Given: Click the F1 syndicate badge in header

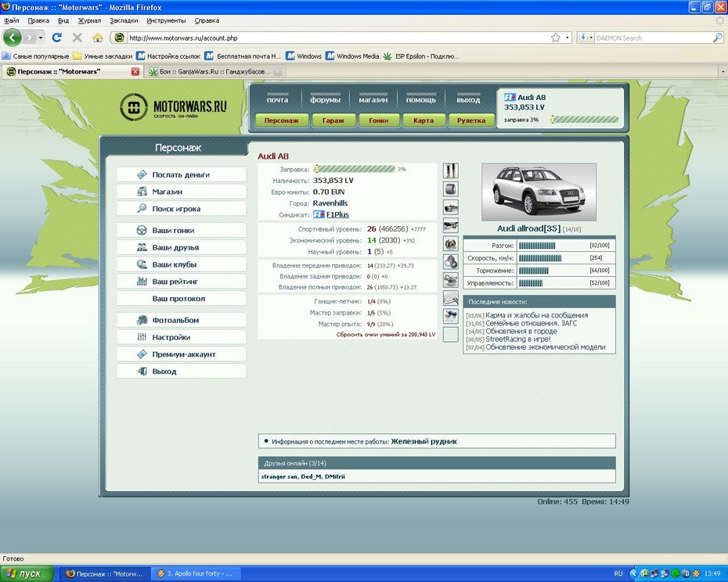Looking at the screenshot, I should click(510, 98).
